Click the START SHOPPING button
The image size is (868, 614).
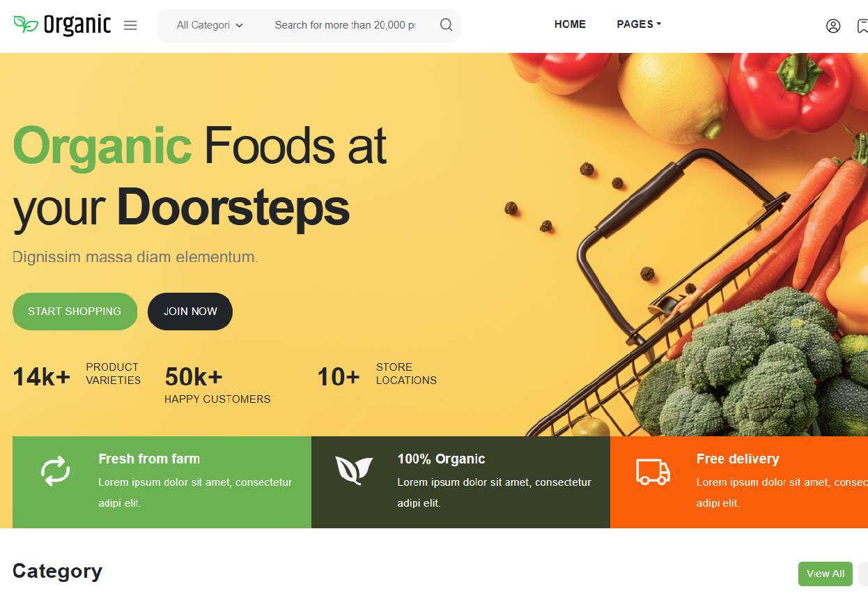[x=75, y=312]
